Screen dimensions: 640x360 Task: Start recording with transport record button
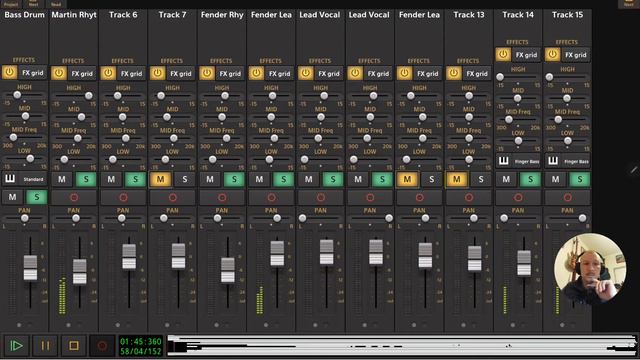point(102,346)
